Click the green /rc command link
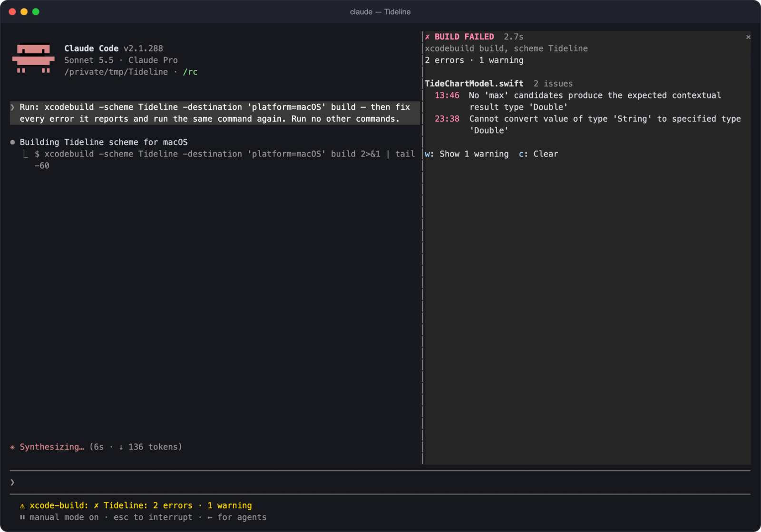 (x=190, y=72)
